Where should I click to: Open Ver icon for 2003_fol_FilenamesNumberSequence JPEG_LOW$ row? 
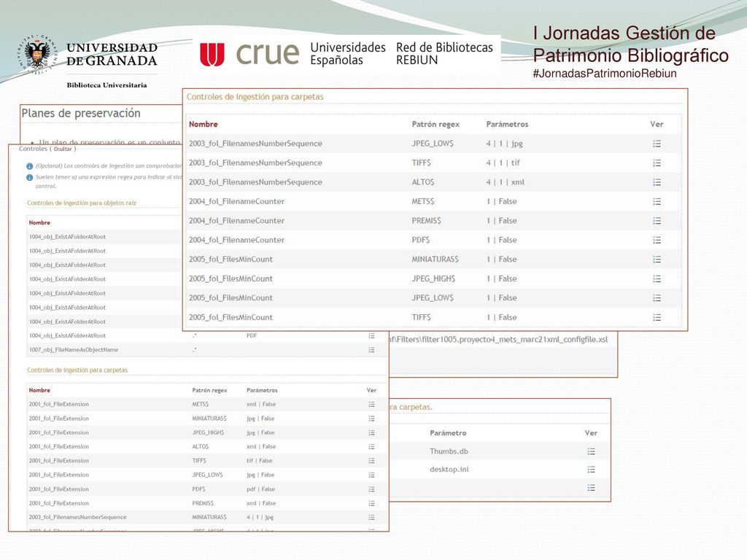pos(657,144)
